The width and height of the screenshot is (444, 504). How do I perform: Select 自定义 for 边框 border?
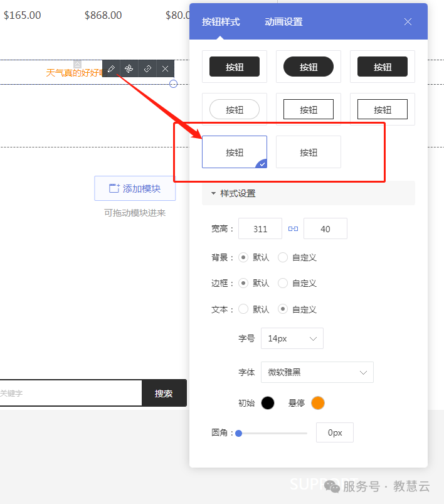coord(283,283)
